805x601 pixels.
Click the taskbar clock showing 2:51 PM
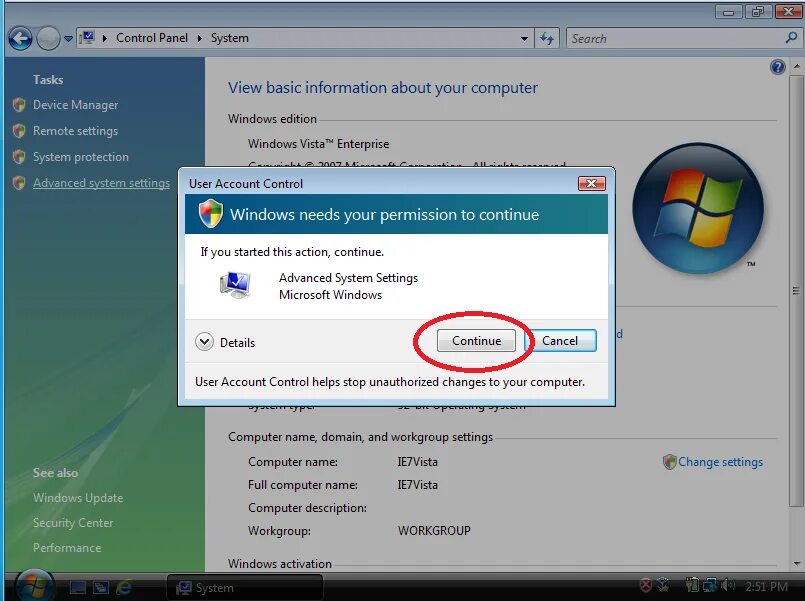tap(766, 586)
